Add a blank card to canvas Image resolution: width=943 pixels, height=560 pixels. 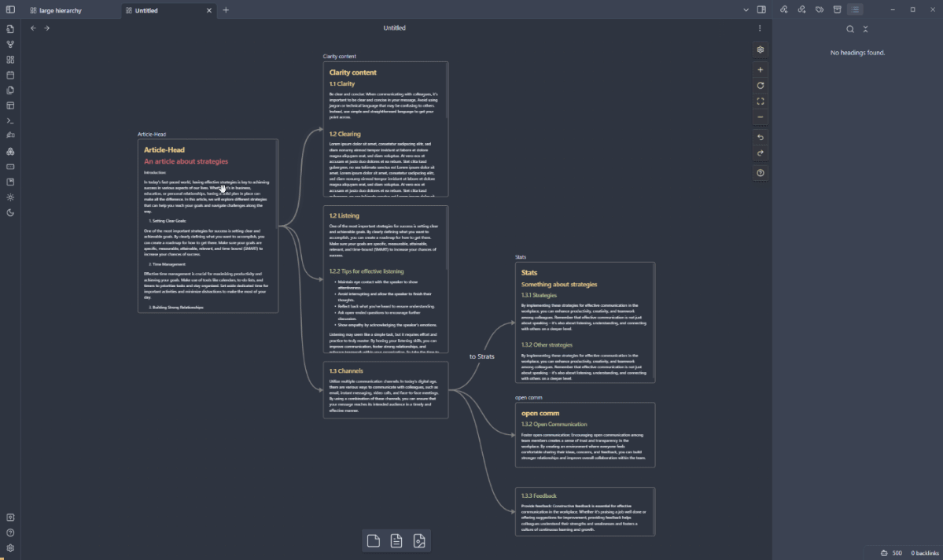pos(374,541)
